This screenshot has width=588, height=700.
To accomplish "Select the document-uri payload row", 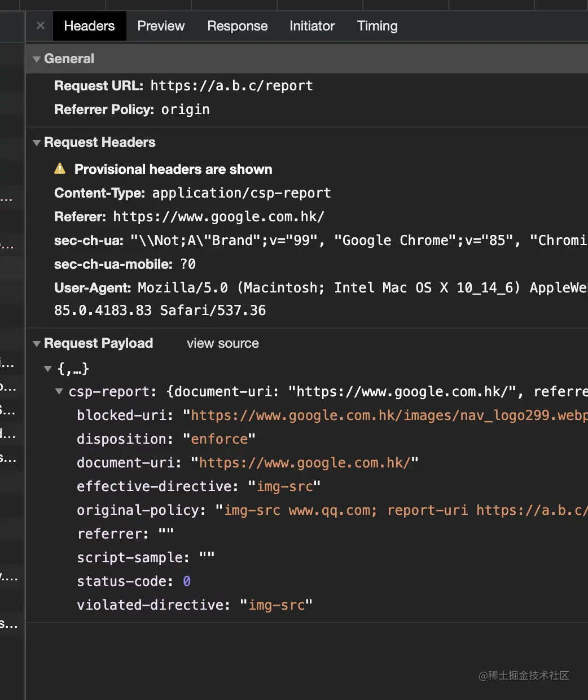I will point(248,463).
